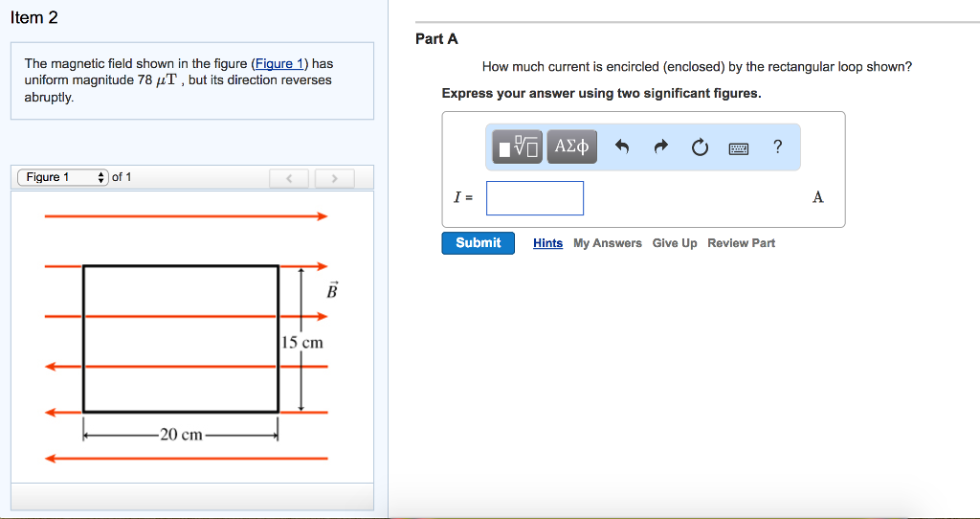Click the Review Part link

(742, 243)
